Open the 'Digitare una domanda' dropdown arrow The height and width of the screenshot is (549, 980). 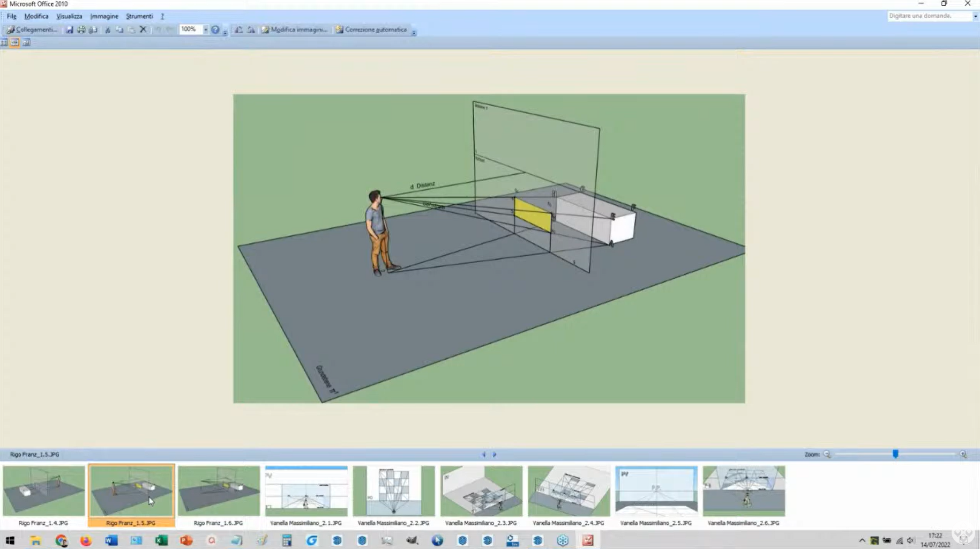[975, 16]
